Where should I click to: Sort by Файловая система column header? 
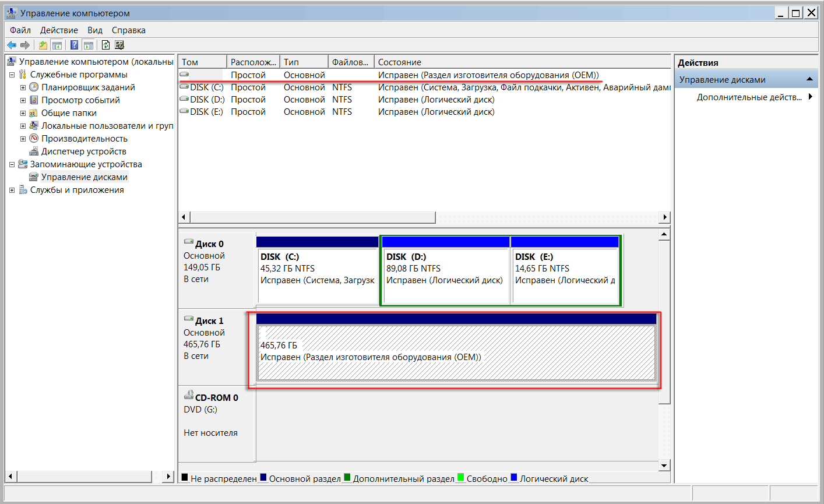click(351, 62)
